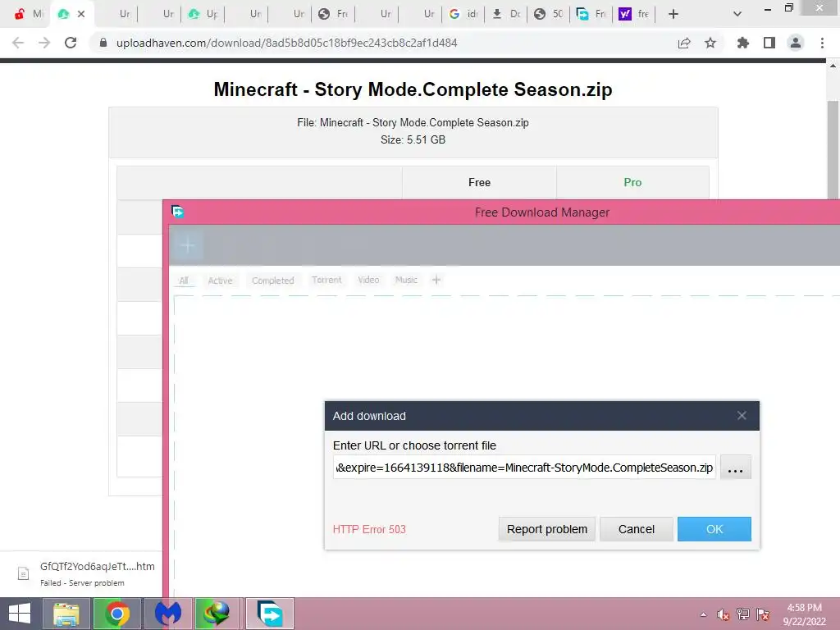Click the uploadhaven address bar URL
This screenshot has height=630, width=840.
click(x=286, y=43)
